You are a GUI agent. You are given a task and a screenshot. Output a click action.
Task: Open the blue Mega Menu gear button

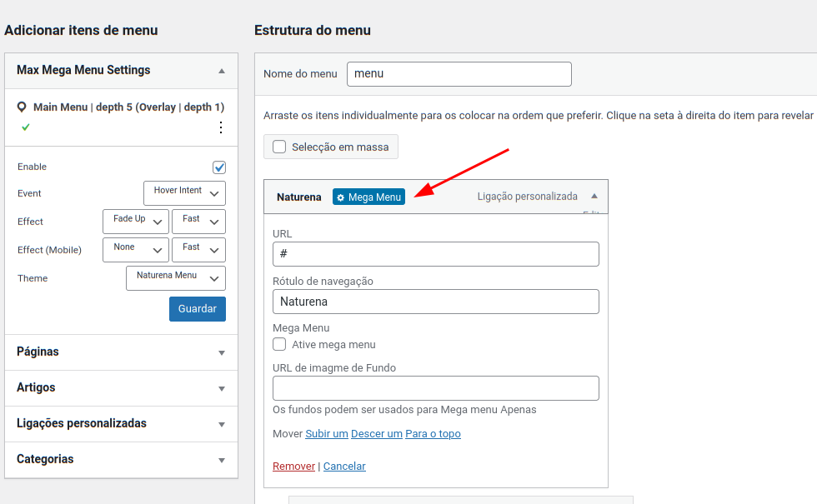tap(368, 197)
